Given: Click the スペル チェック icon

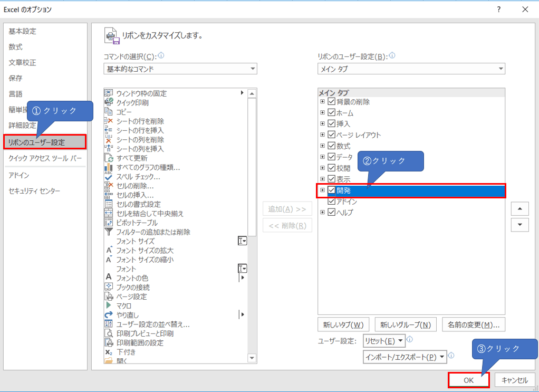Looking at the screenshot, I should 108,176.
